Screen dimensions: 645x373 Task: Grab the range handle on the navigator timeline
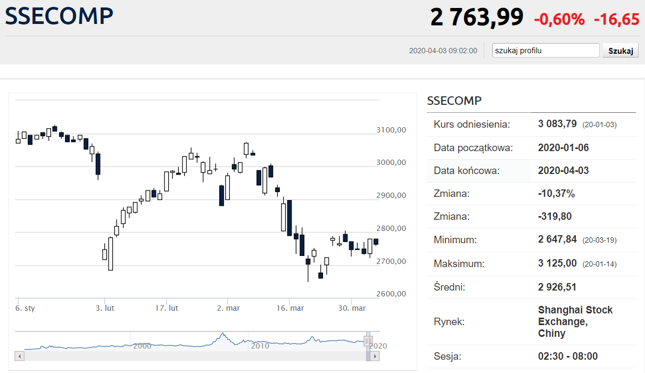[x=368, y=341]
